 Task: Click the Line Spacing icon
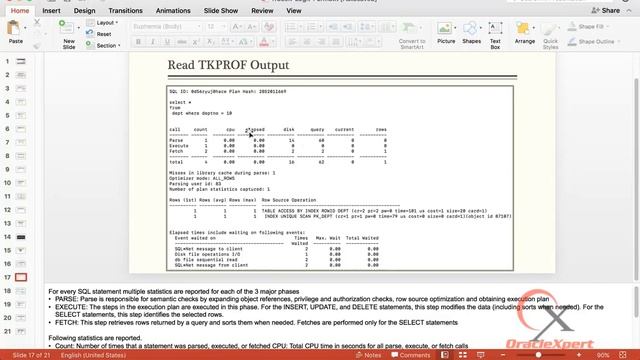364,27
